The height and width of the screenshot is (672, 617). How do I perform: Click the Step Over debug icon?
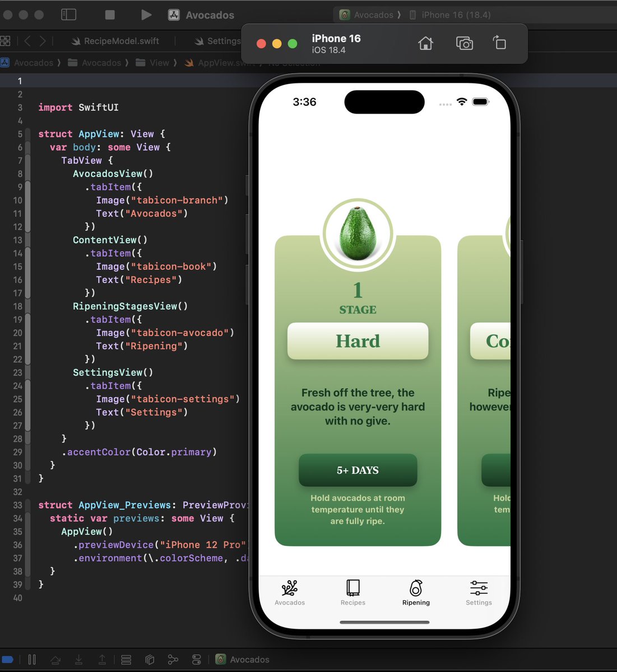[55, 660]
